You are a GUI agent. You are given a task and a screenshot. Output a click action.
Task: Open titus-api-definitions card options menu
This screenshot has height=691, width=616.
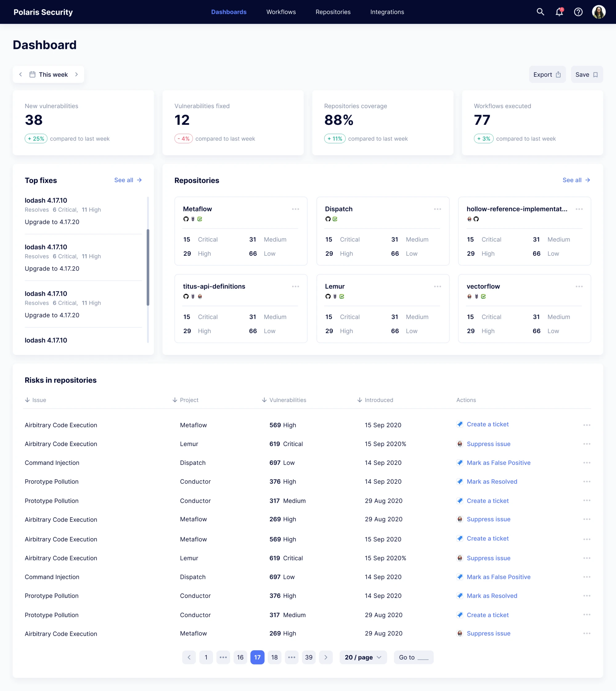click(296, 287)
